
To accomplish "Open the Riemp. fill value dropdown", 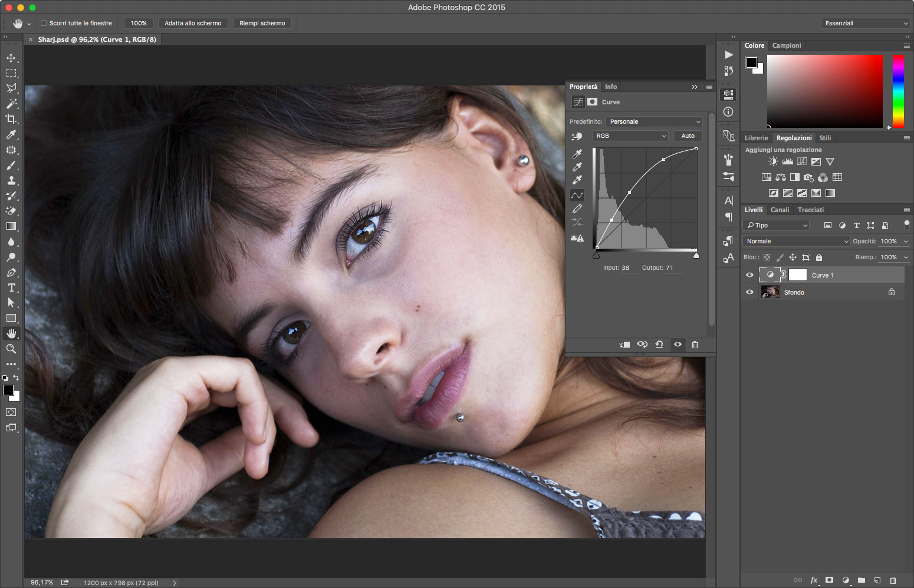I will [x=906, y=257].
